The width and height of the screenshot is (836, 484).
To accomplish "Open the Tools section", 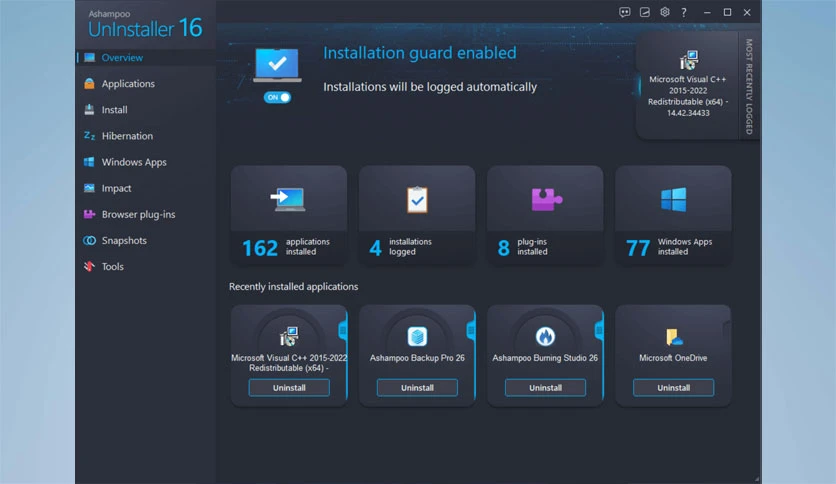I will (146, 267).
